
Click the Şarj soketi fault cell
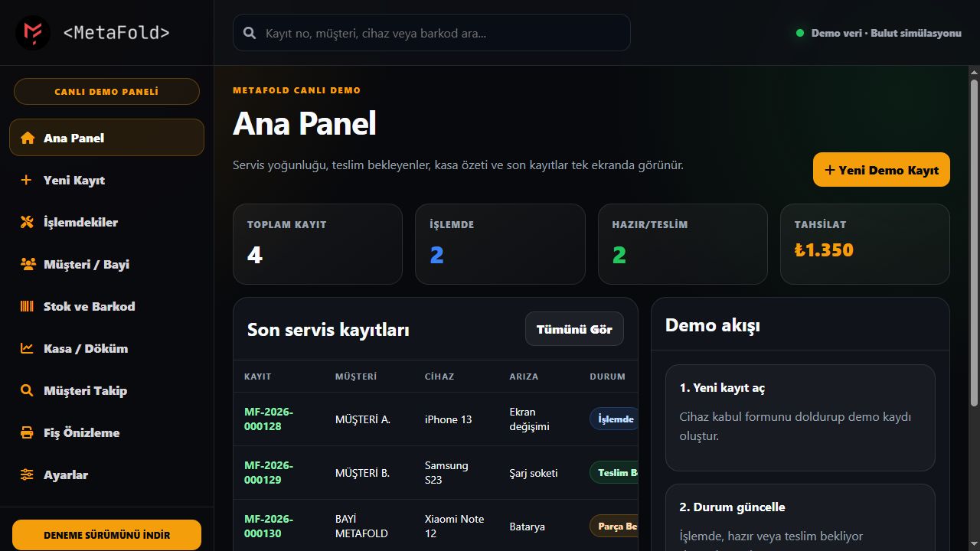534,473
